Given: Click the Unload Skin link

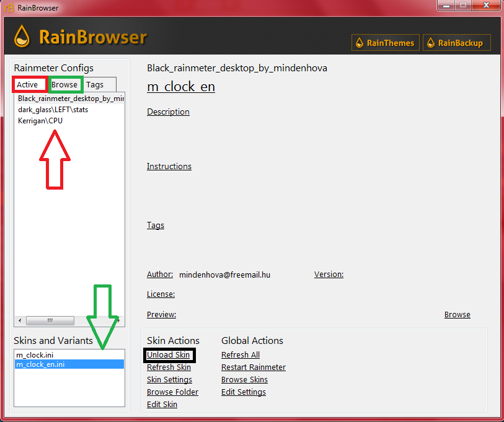Looking at the screenshot, I should click(x=168, y=355).
